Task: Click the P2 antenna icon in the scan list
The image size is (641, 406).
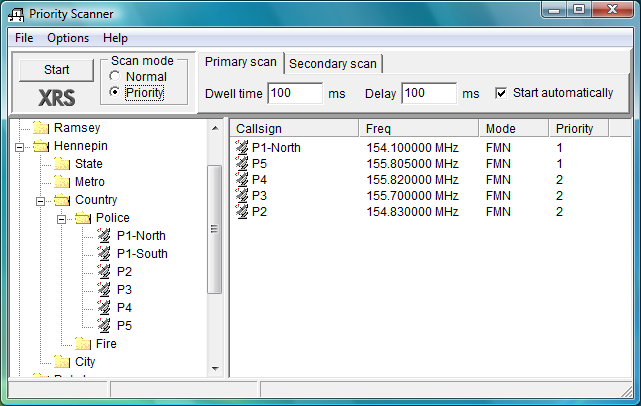Action: tap(242, 211)
